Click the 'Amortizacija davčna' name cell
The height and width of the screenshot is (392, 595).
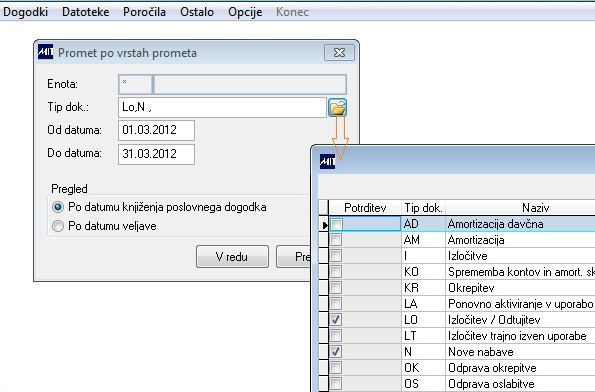521,224
